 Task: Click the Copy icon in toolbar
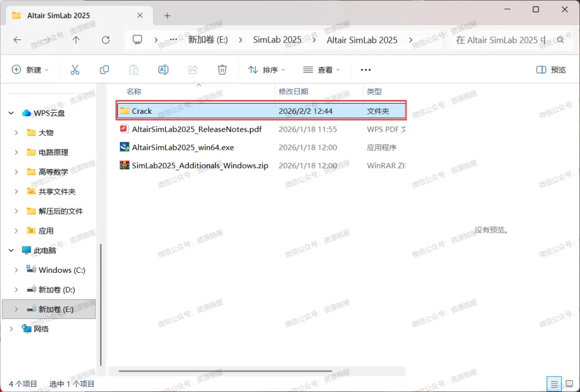click(x=104, y=69)
